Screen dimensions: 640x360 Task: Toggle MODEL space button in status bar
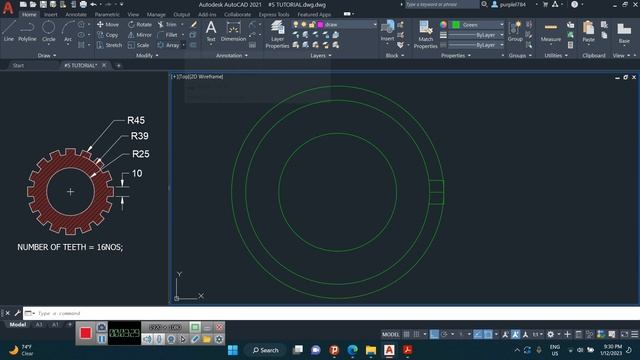(x=391, y=334)
